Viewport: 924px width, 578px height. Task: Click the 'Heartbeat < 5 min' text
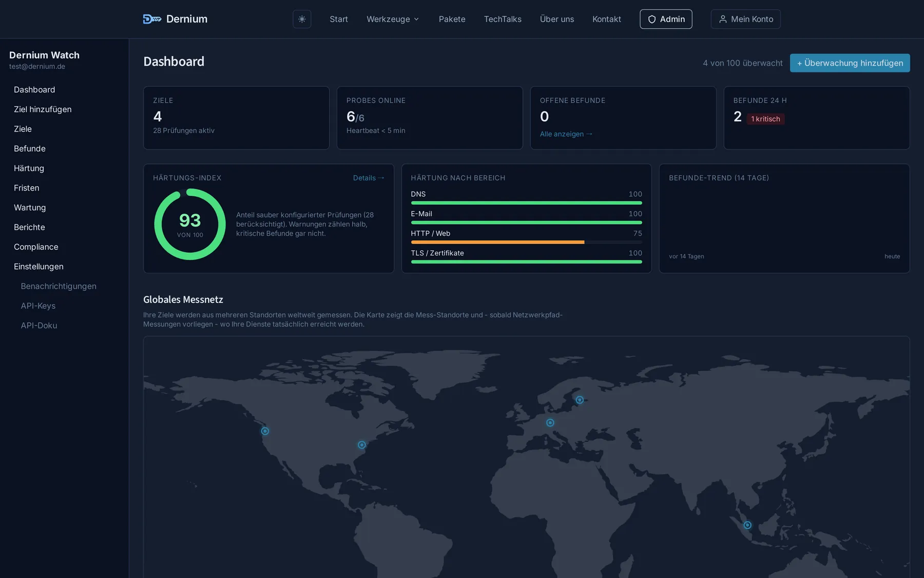376,130
